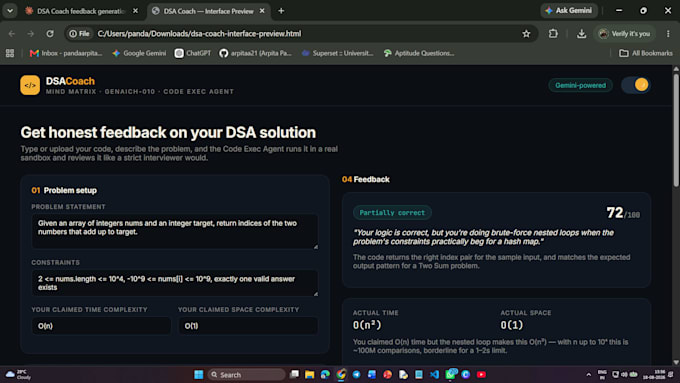Click the Ask Gemini button
Viewport: 680px width, 383px height.
point(569,10)
